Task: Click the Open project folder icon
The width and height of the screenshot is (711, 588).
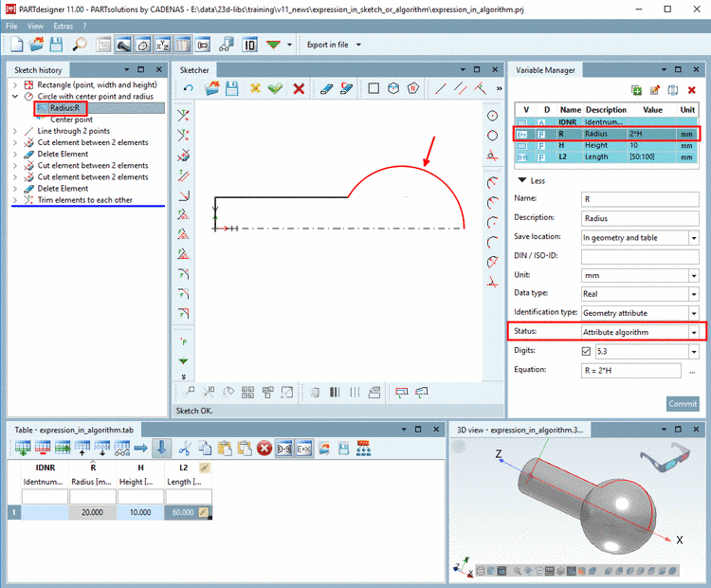Action: (36, 45)
